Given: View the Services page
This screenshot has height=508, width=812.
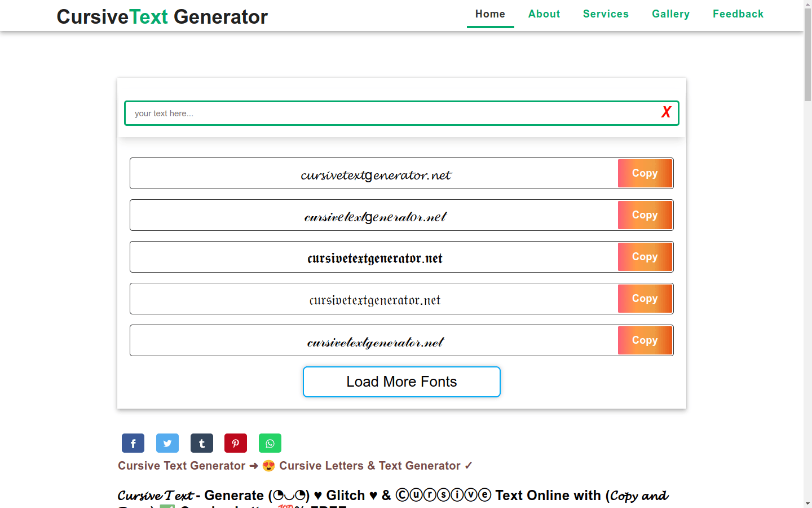Looking at the screenshot, I should [606, 14].
